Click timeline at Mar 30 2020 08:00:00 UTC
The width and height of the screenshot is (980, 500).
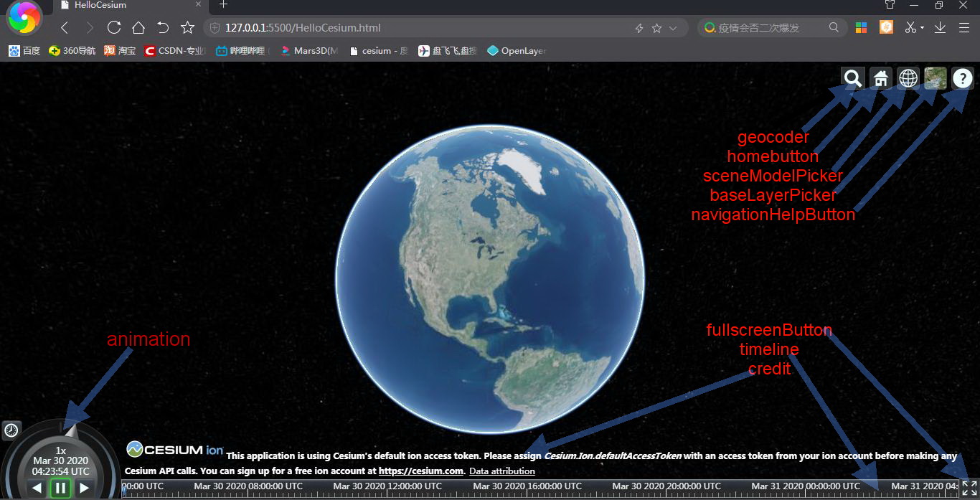248,486
